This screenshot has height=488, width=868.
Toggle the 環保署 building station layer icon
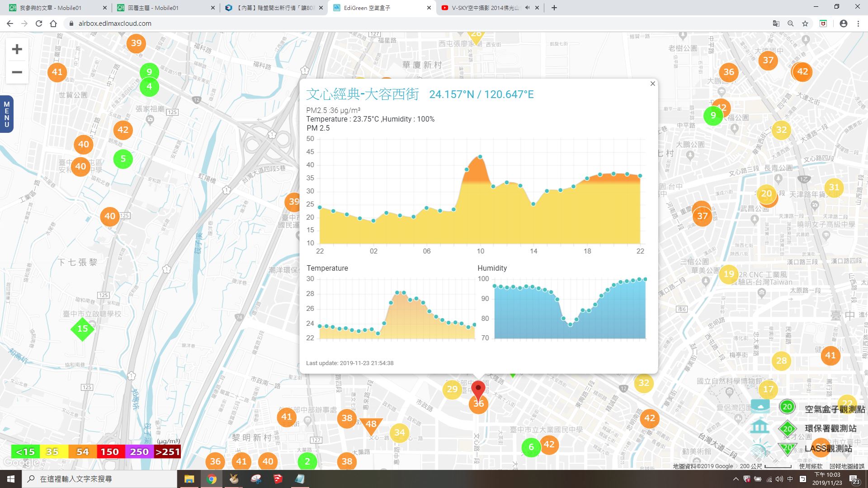760,427
